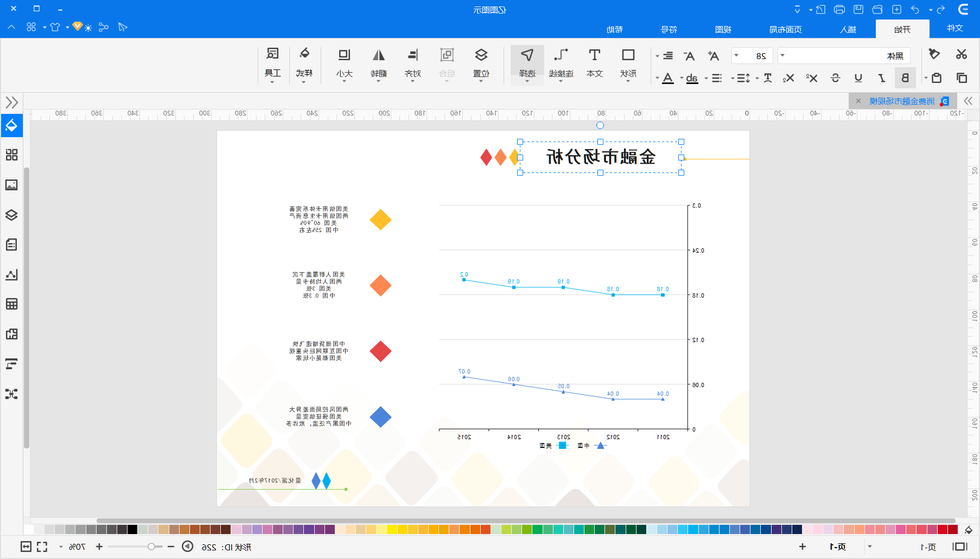Click the text effect T icon
980x559 pixels.
767,78
